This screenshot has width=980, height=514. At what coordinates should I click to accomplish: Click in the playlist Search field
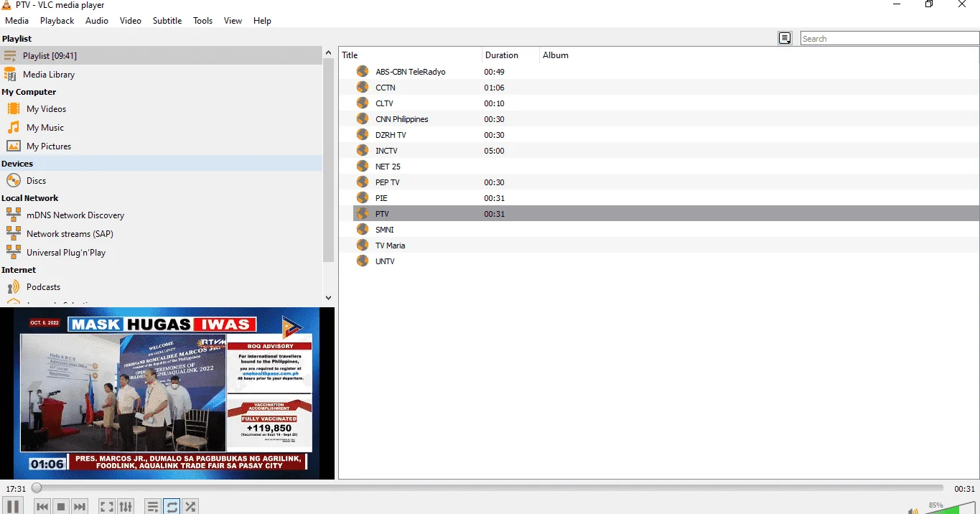890,39
